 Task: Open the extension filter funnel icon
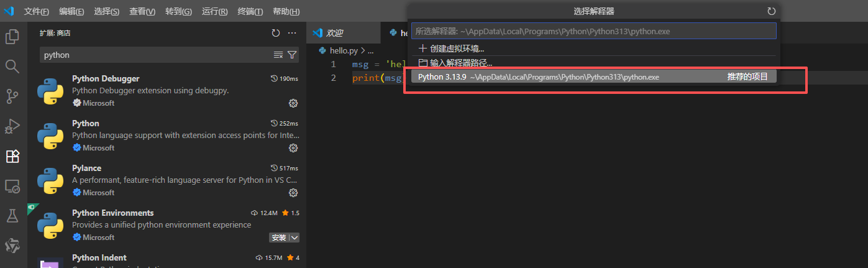[x=291, y=55]
